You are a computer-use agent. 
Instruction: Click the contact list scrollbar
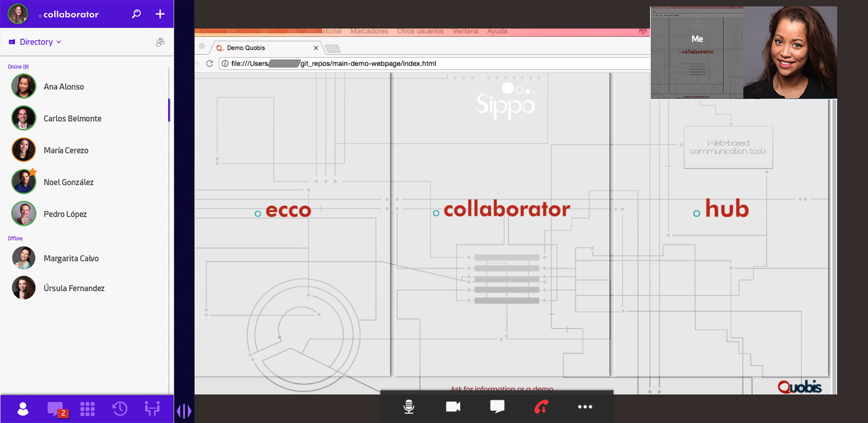tap(169, 110)
